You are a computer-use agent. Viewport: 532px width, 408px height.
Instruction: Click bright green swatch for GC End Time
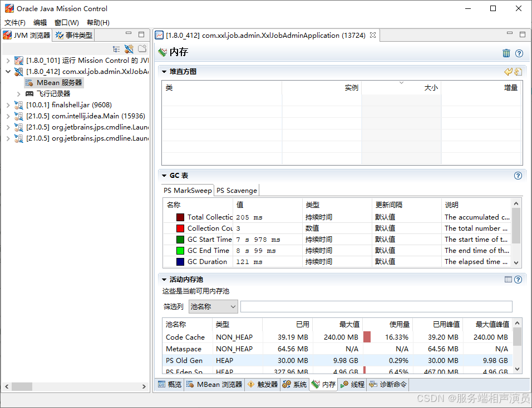(180, 251)
